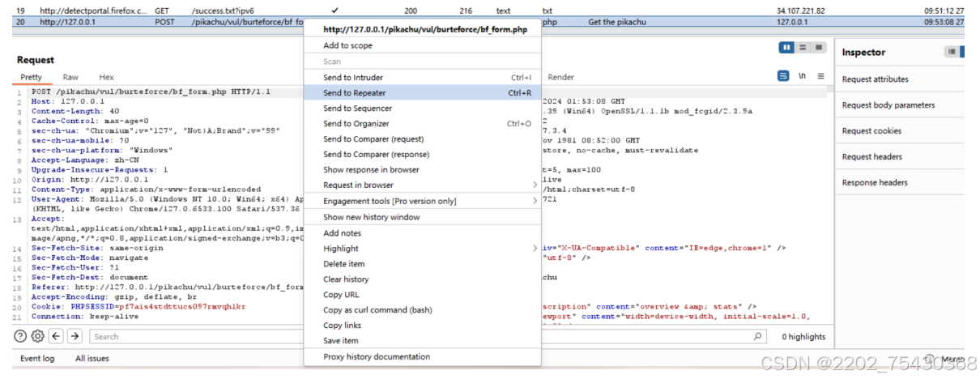Select history row 19 detectportal.firefox URL
This screenshot has height=379, width=980.
pyautogui.click(x=93, y=11)
